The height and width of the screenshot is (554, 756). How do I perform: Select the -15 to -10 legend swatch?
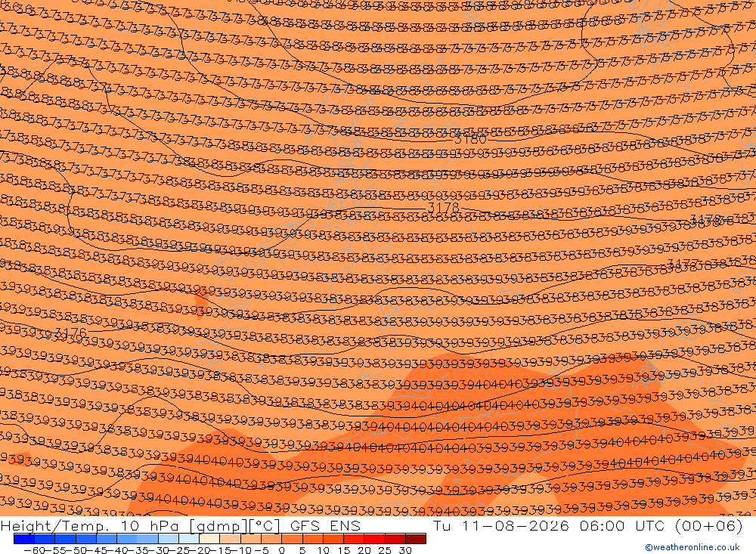point(230,539)
